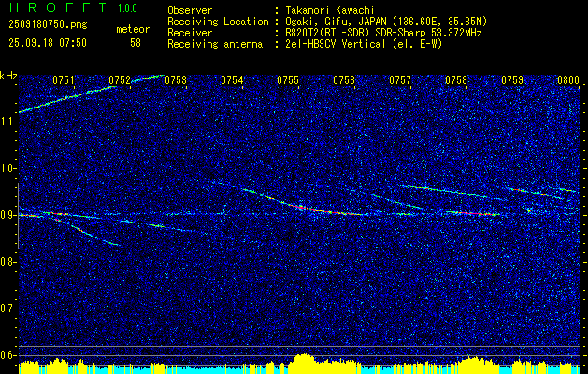The image size is (588, 374).
Task: Click the 0800 time marker
Action: [x=568, y=80]
